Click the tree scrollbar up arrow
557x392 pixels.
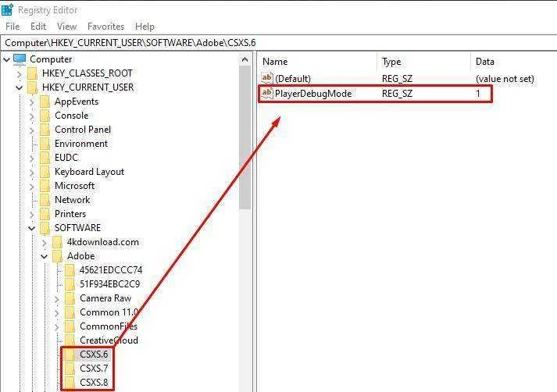pyautogui.click(x=245, y=59)
